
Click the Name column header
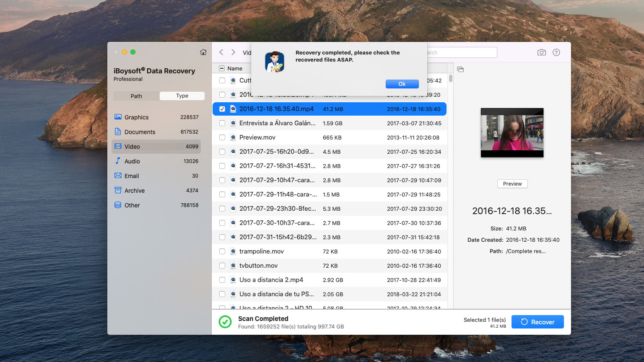click(235, 68)
